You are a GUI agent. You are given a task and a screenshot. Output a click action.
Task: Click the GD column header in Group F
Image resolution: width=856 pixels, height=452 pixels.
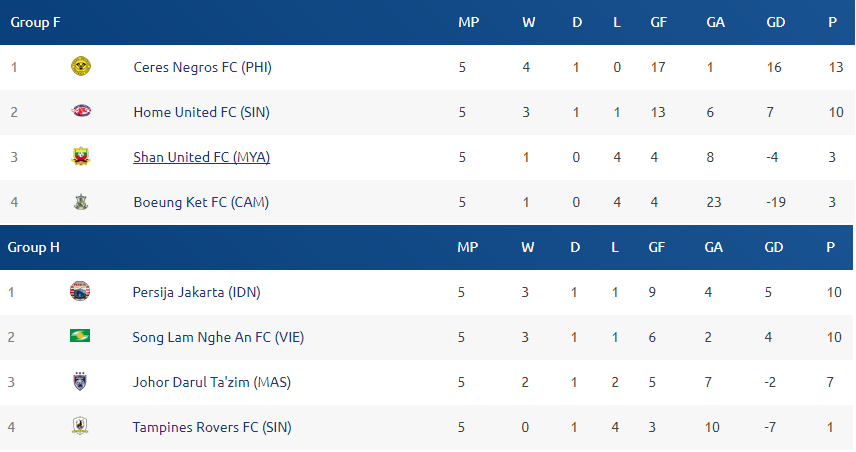tap(776, 22)
